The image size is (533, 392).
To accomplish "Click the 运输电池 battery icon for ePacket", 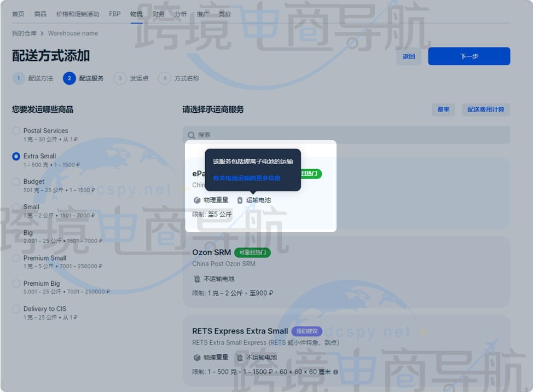I will click(240, 200).
